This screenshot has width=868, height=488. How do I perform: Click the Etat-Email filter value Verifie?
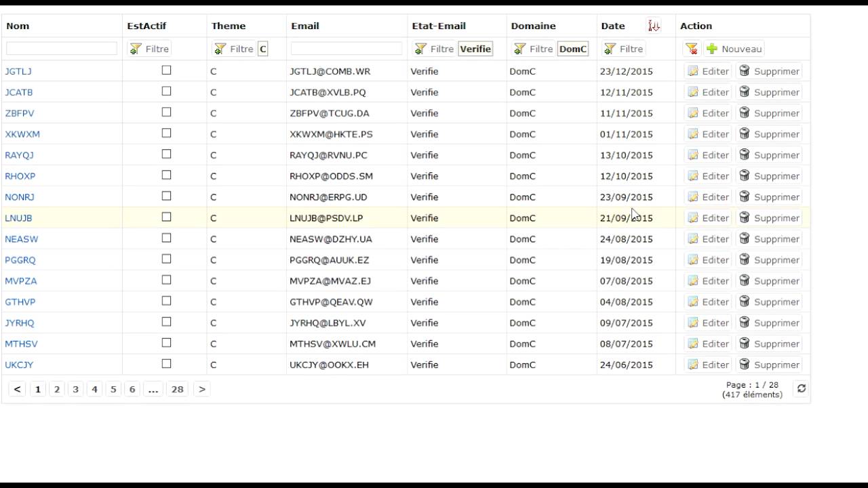click(x=475, y=49)
